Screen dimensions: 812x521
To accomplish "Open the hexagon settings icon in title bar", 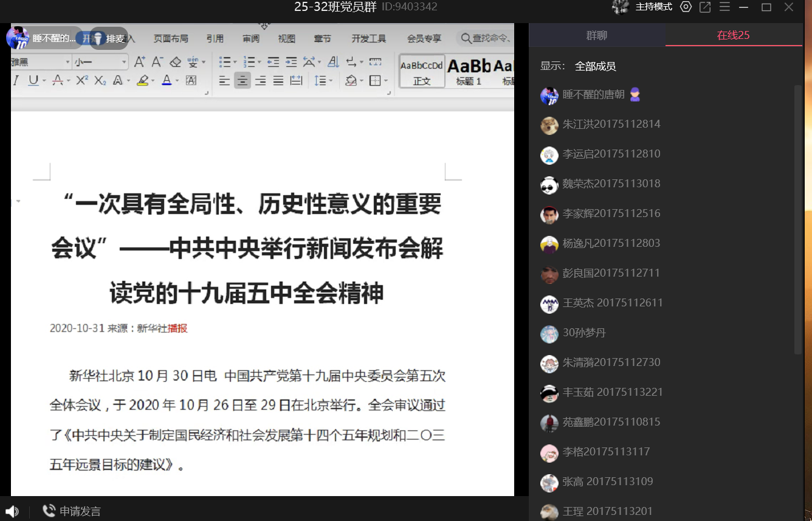I will (x=686, y=7).
